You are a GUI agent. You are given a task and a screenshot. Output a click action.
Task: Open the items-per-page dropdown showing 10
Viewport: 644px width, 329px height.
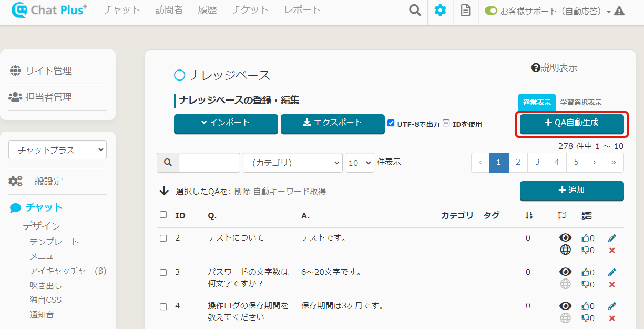point(360,163)
